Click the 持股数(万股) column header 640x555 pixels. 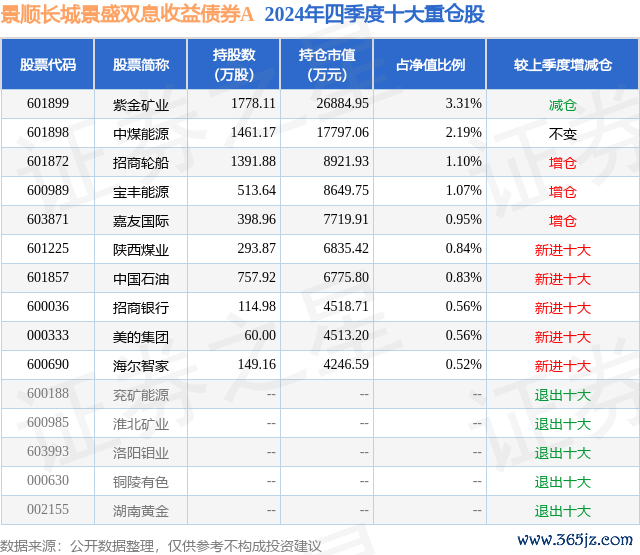(x=234, y=64)
